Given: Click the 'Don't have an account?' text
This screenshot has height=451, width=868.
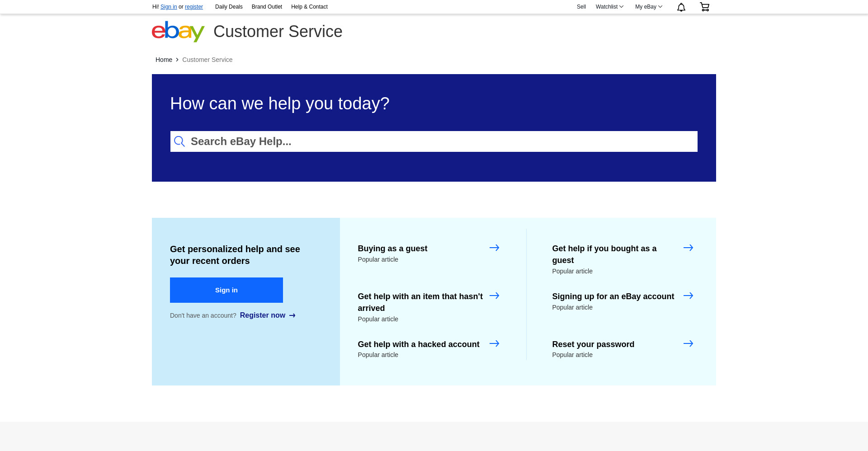Looking at the screenshot, I should [x=203, y=315].
